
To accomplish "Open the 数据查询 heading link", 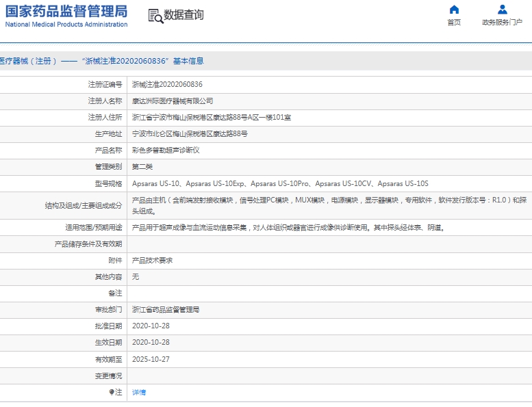I will [x=183, y=15].
